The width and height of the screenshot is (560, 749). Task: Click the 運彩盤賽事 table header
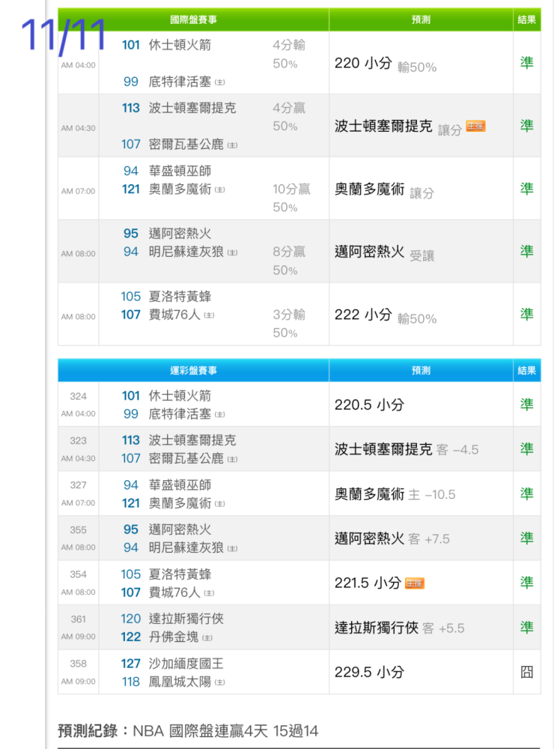193,370
